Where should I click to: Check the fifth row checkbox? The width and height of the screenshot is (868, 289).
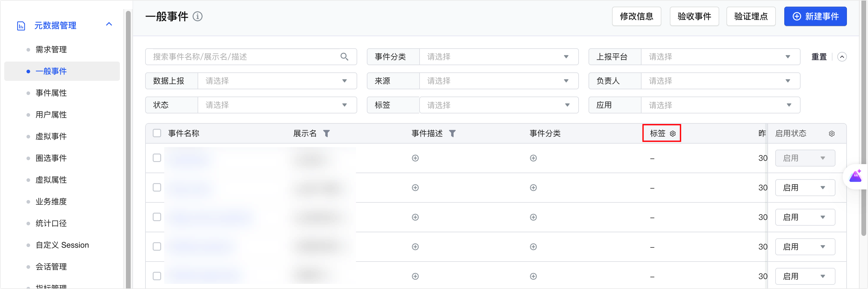tap(157, 276)
